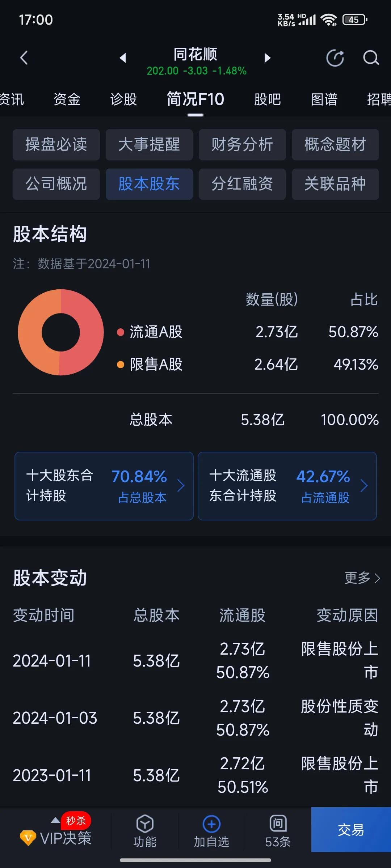Select 公司概况 section button

[x=56, y=184]
